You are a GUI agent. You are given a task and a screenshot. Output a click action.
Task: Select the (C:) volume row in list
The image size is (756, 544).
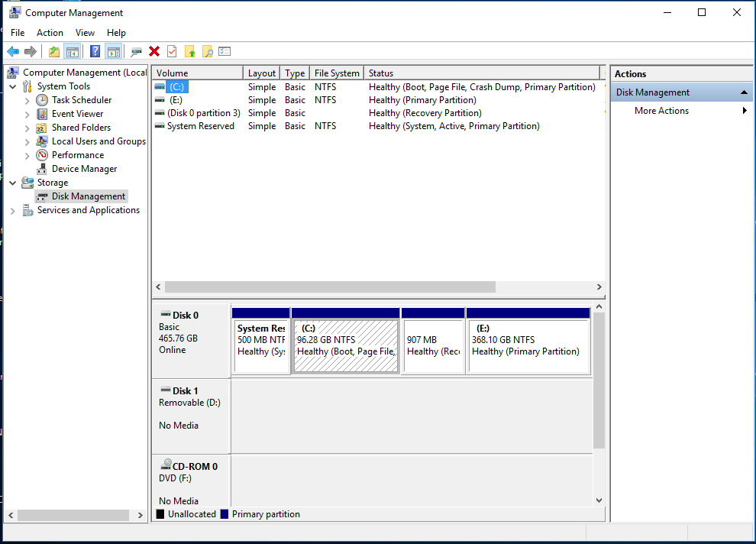point(379,87)
